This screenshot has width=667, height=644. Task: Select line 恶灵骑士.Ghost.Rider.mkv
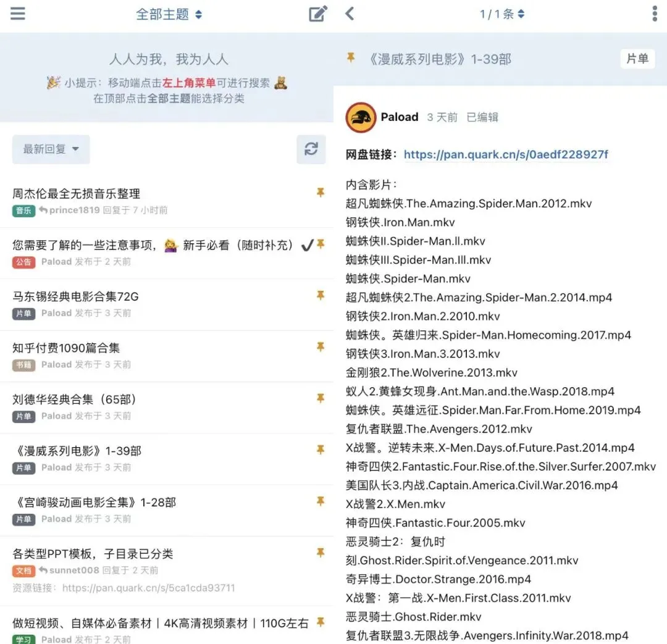click(x=413, y=617)
